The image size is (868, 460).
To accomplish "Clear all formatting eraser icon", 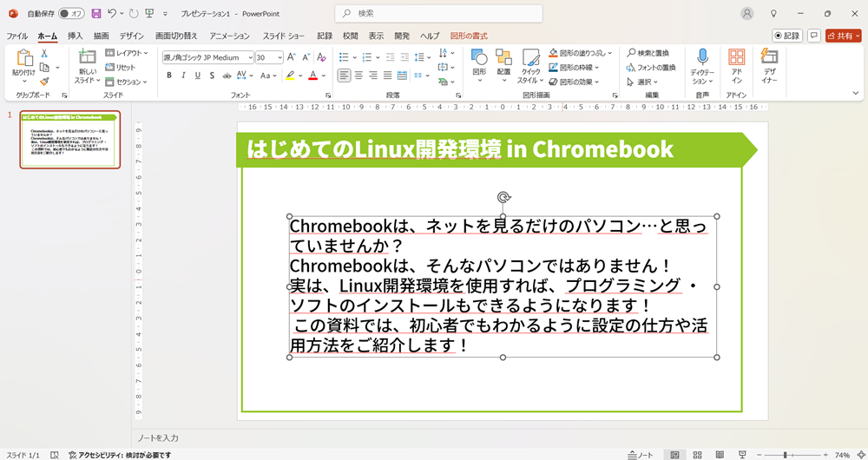I will coord(321,57).
